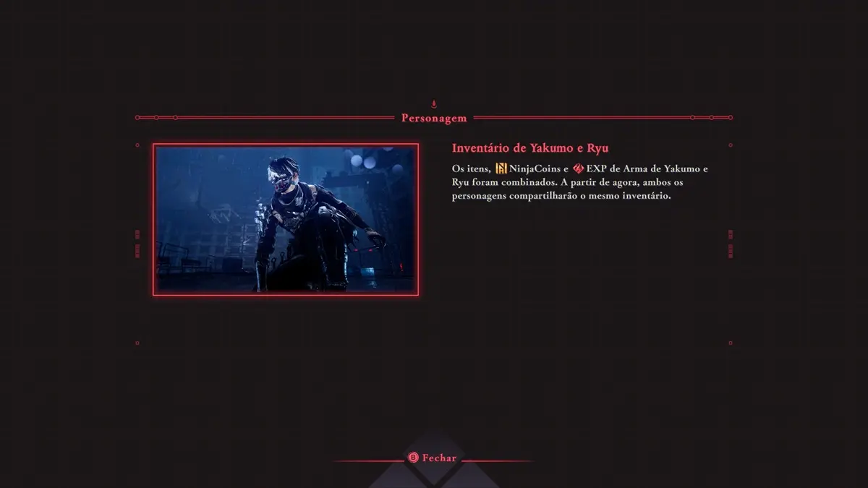Click the red weapon EXP diamond icon

pyautogui.click(x=578, y=168)
